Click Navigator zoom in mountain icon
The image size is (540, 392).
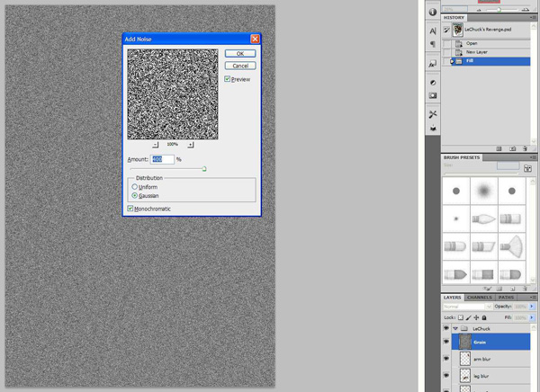point(526,10)
